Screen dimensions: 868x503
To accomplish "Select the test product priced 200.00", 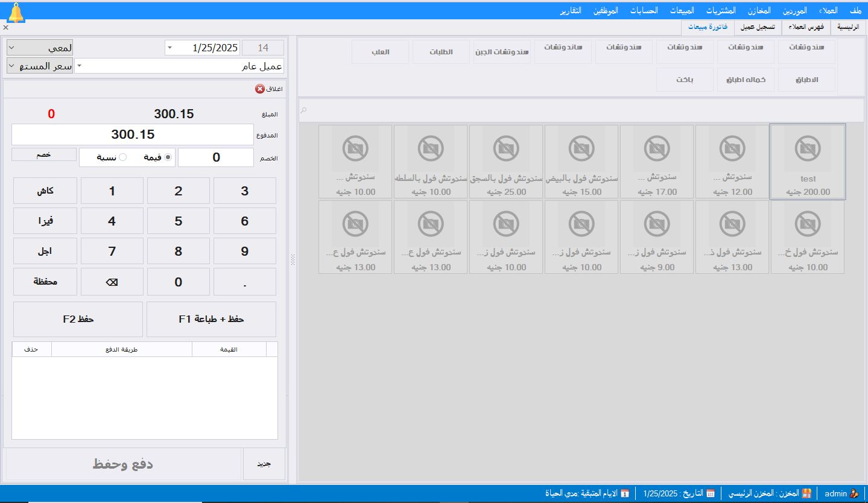I will 808,162.
